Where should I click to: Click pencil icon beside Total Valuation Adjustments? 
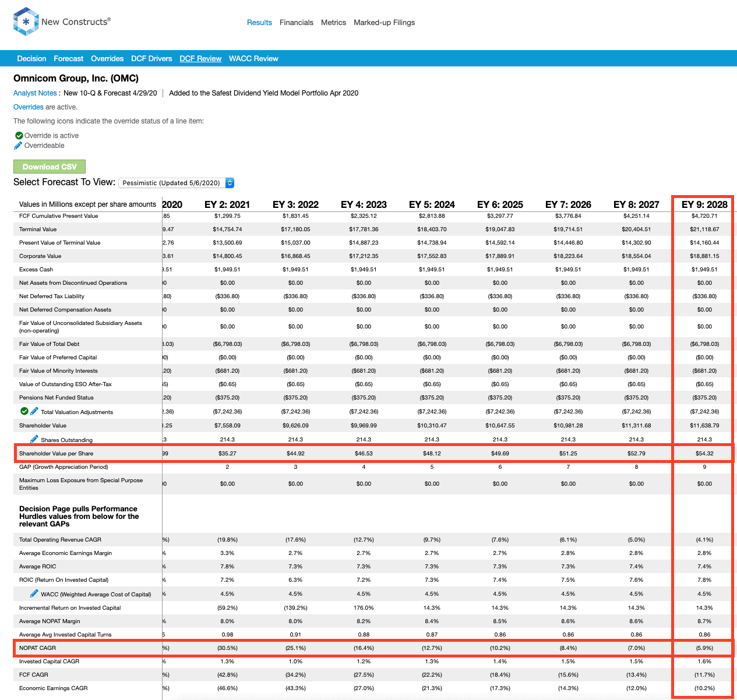(x=34, y=411)
